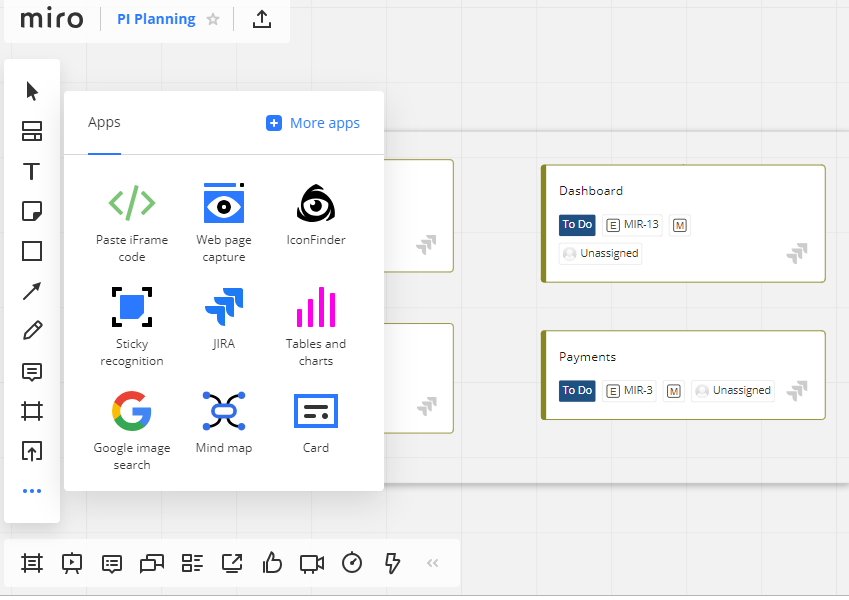Click the To Do status on Dashboard card

577,225
